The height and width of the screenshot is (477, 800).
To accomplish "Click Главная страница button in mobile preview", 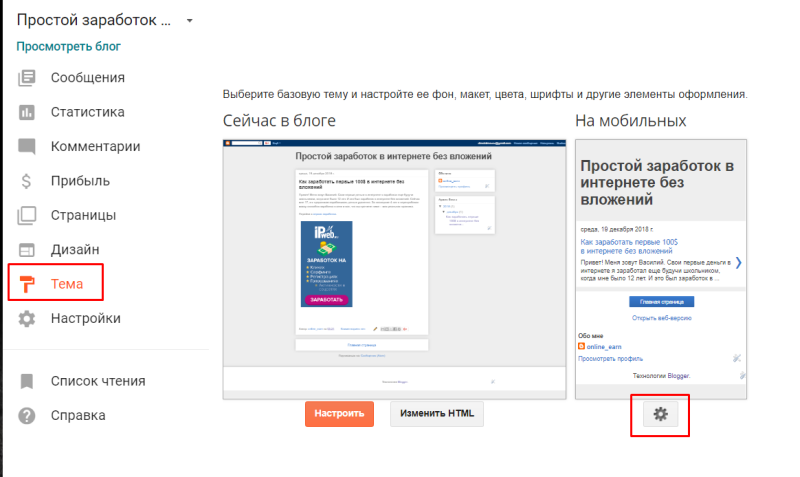I will click(661, 301).
